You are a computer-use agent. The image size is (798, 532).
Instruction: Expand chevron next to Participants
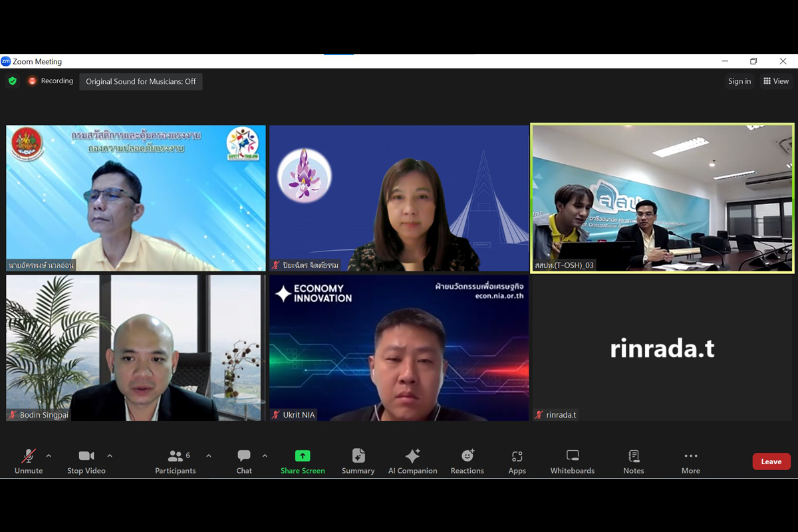coord(209,456)
